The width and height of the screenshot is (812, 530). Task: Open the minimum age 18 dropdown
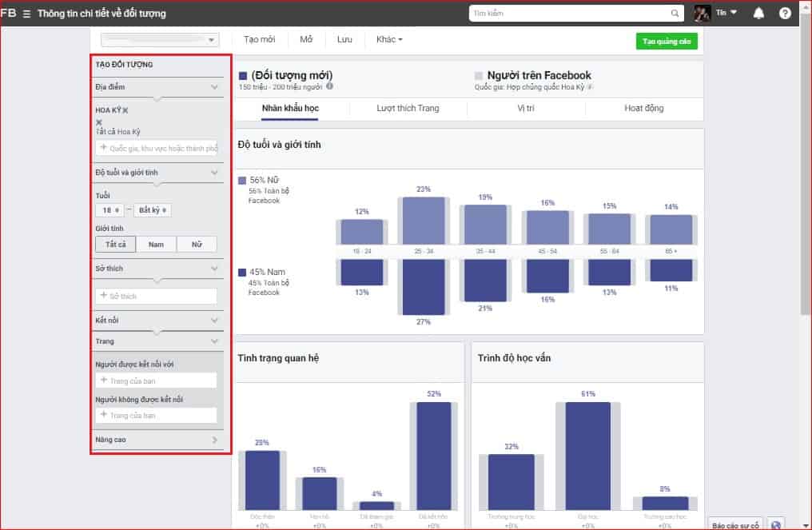pyautogui.click(x=109, y=210)
